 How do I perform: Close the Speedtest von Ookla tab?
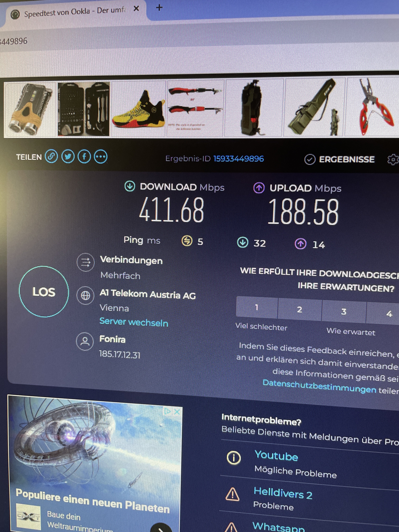tap(136, 9)
